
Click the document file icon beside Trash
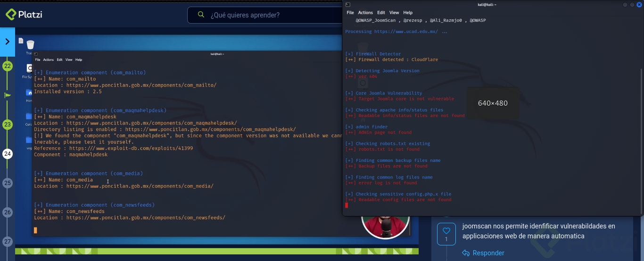[21, 41]
